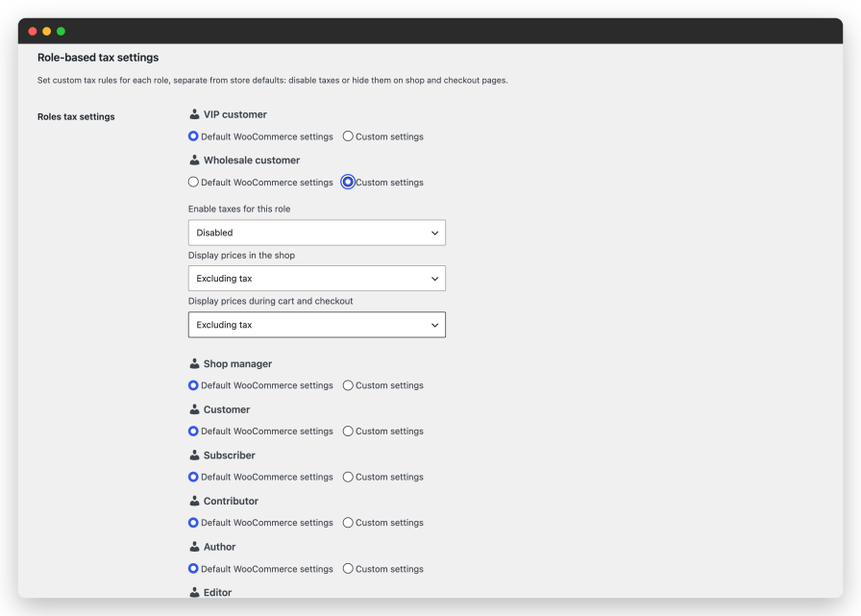
Task: Click the Contributor role name
Action: (x=231, y=501)
